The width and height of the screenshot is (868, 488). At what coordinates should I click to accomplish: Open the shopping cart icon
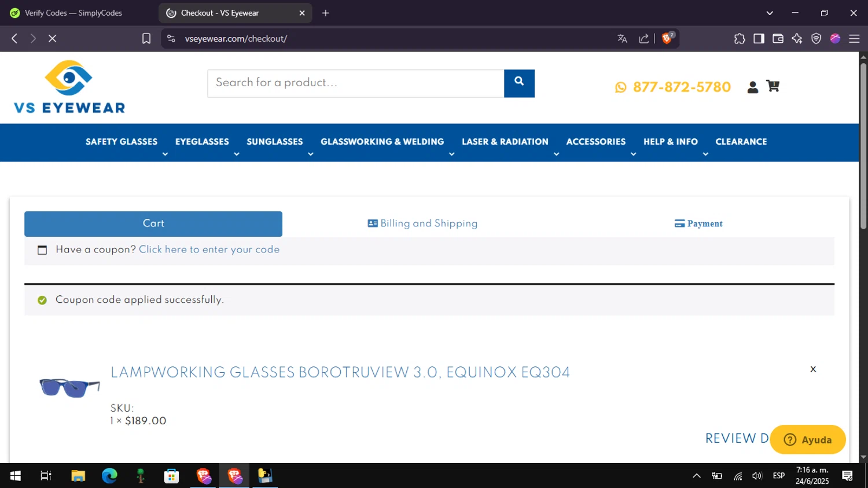pyautogui.click(x=773, y=86)
